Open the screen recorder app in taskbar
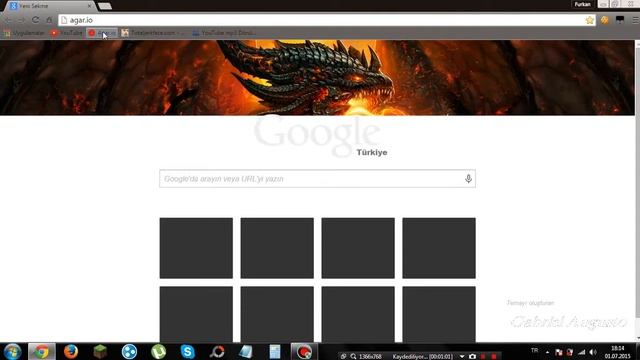640x360 pixels. coord(304,351)
